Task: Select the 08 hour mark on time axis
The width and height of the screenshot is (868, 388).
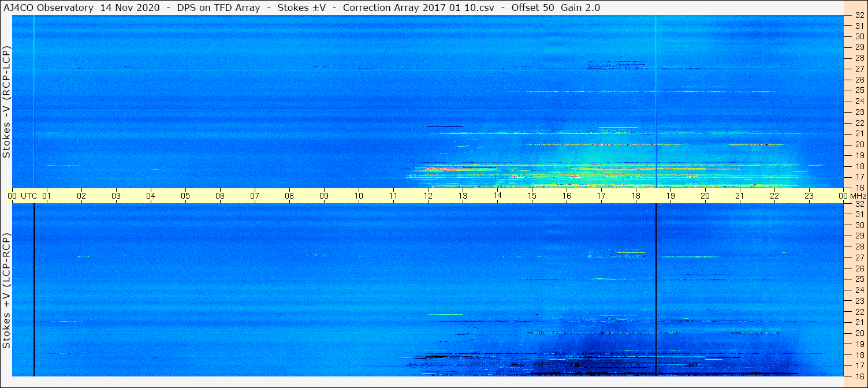Action: 289,196
